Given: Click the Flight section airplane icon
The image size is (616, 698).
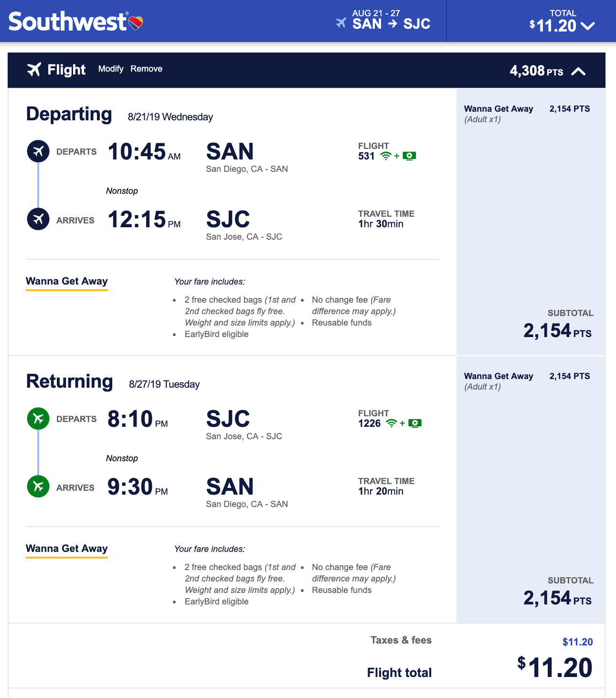Looking at the screenshot, I should click(34, 69).
